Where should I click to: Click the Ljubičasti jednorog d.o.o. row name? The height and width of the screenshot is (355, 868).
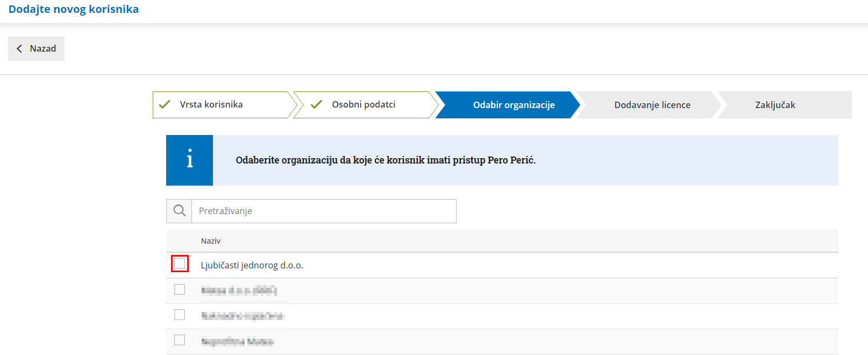point(252,265)
